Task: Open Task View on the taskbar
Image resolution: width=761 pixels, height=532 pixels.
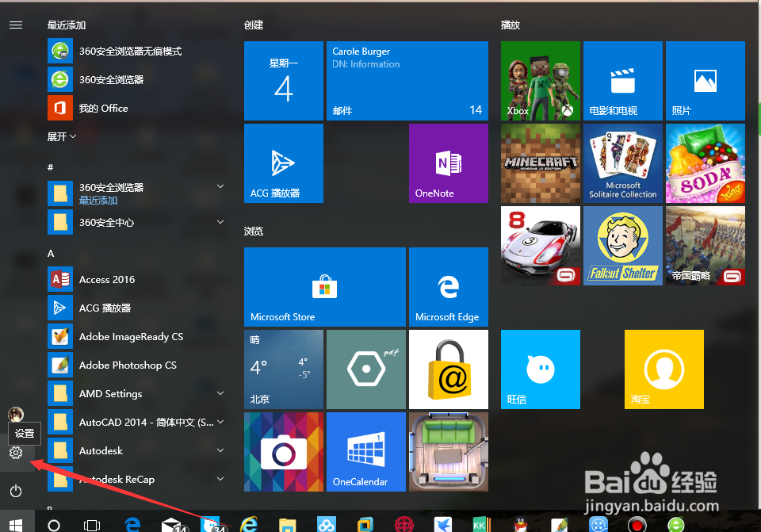Action: [92, 525]
